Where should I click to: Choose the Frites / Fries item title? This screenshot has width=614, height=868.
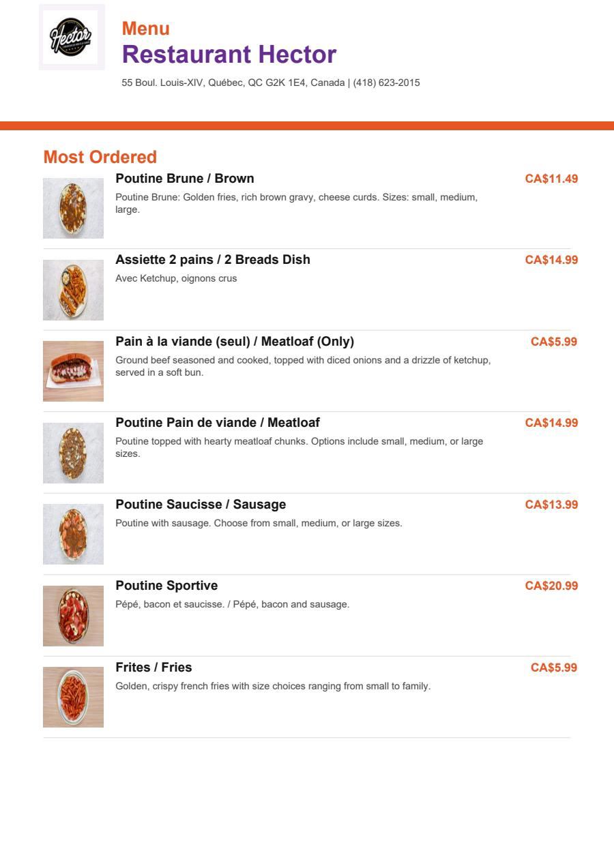(x=153, y=668)
